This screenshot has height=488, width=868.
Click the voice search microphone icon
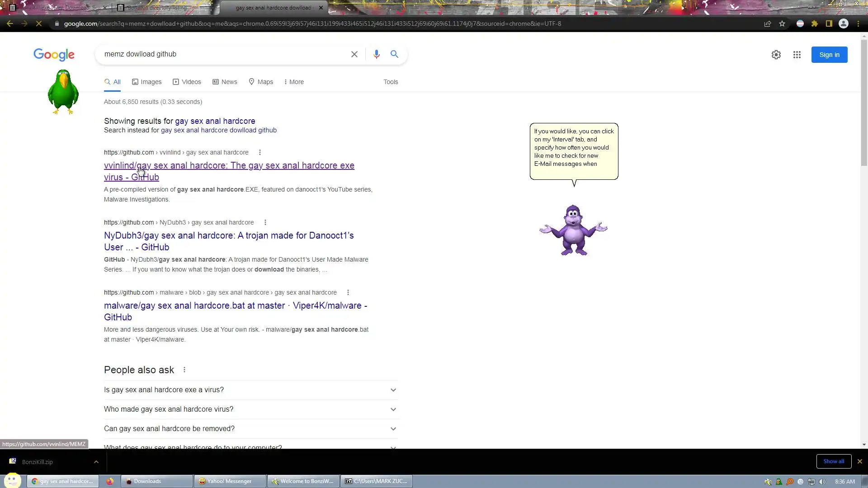(376, 54)
